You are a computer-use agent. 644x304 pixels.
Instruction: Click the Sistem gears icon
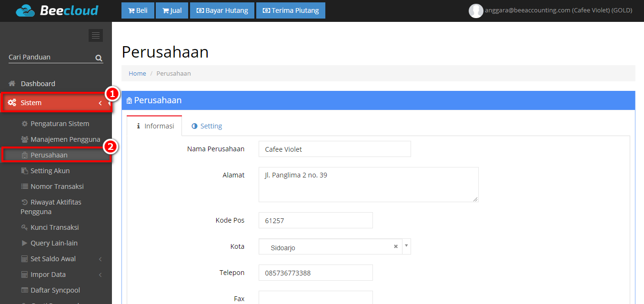point(12,103)
